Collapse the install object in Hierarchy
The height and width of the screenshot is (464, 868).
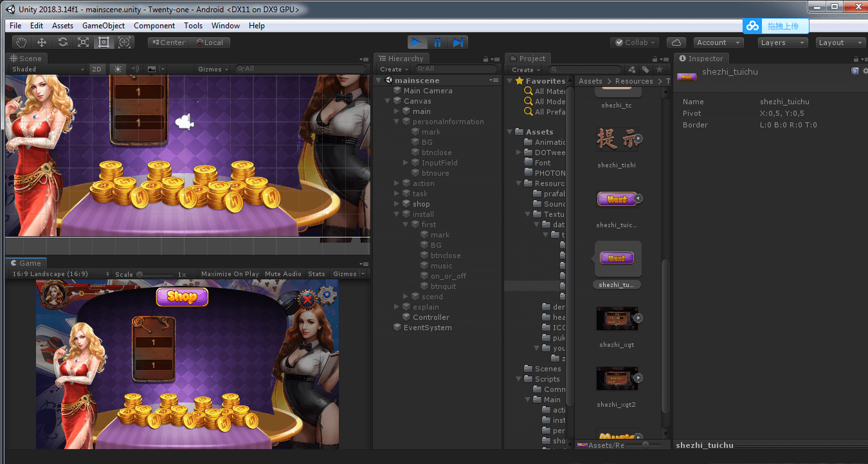pos(397,214)
